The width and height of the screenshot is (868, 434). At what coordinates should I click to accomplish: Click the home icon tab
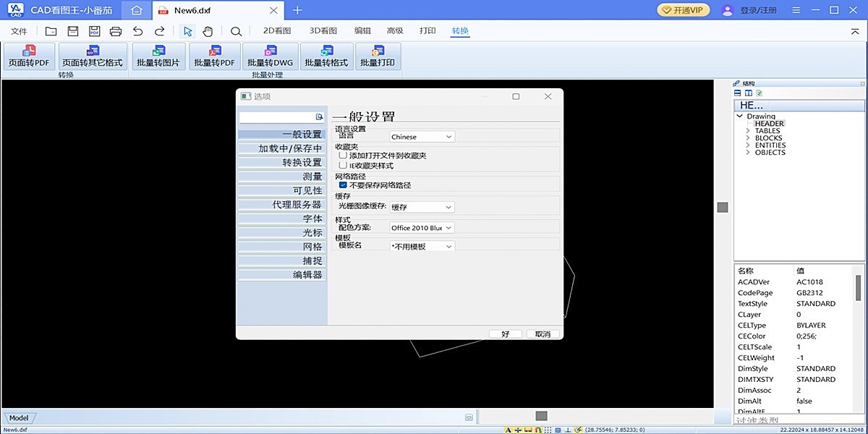pos(136,10)
